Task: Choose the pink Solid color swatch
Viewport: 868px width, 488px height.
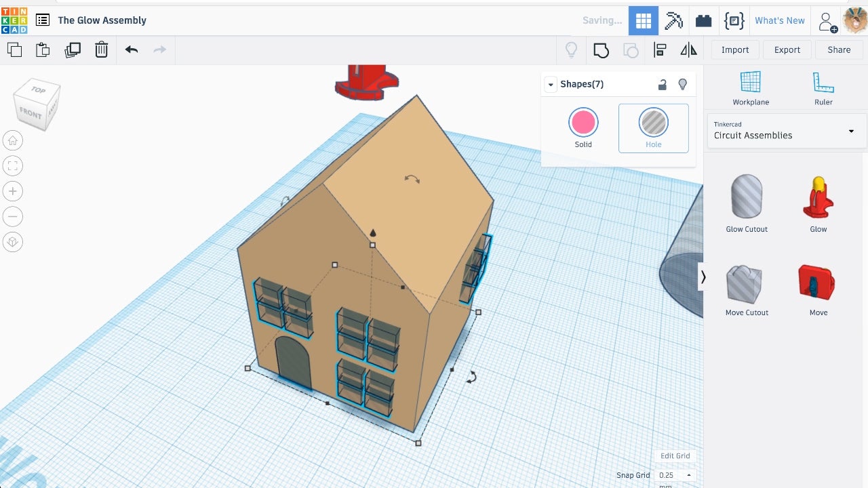Action: click(x=583, y=123)
